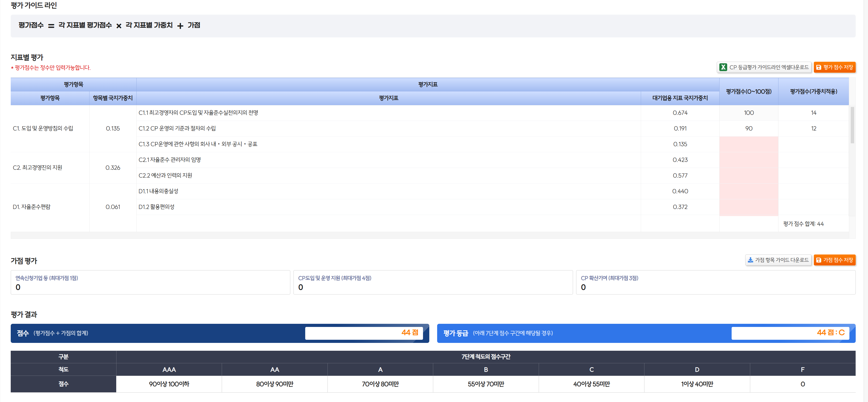868x402 pixels.
Task: Click the 44 점 total score box
Action: point(364,333)
